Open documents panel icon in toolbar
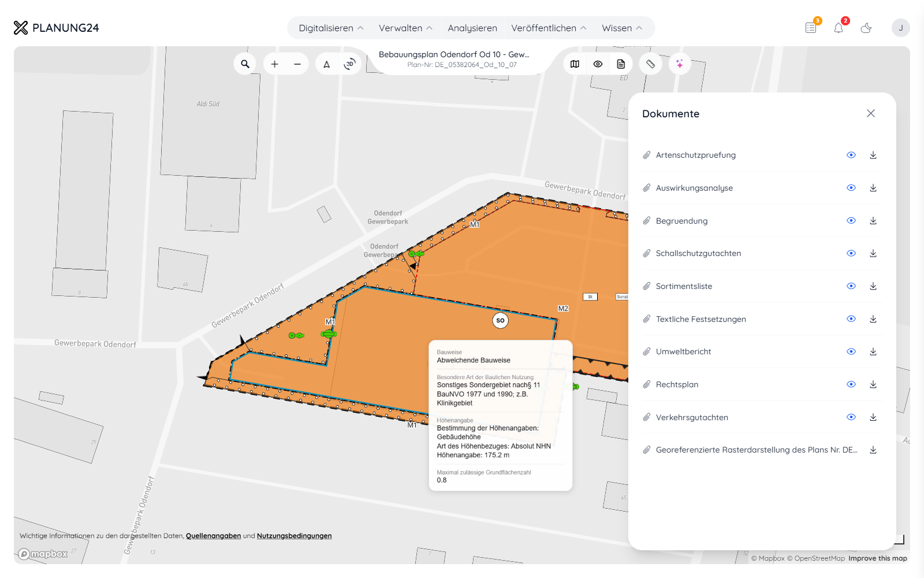924x578 pixels. [621, 64]
